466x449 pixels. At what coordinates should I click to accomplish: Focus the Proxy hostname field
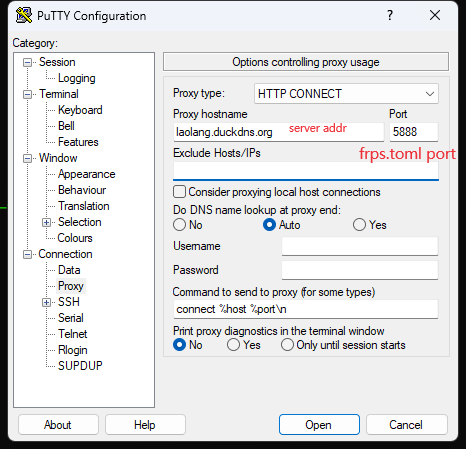point(278,132)
